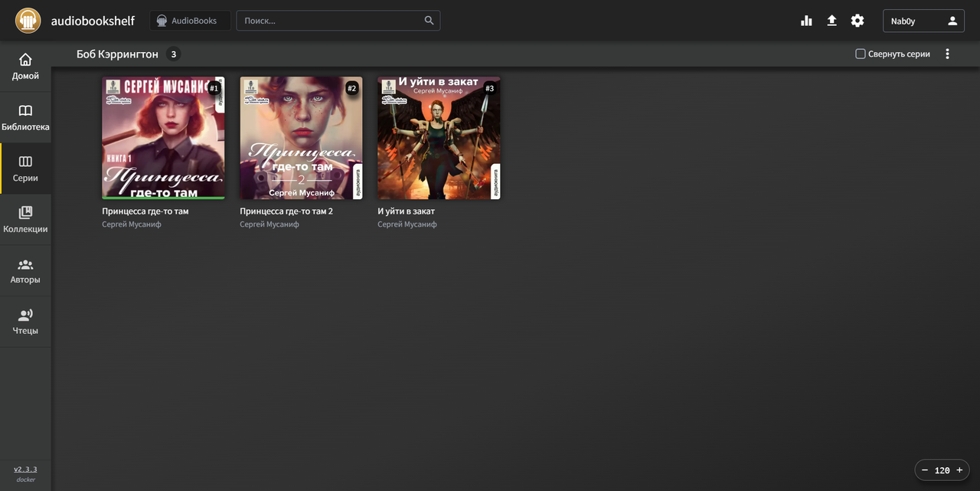
Task: Click the cover size value 120
Action: click(942, 470)
